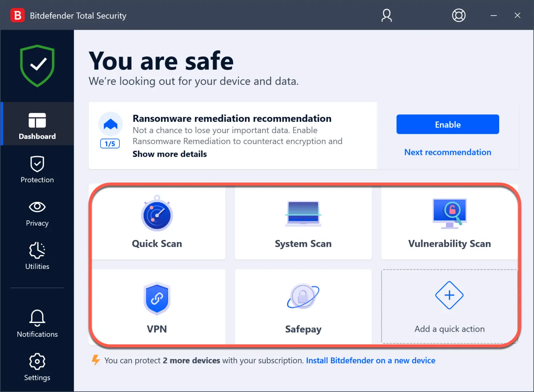Open the Help and Support lifebuoy icon
Screen dimensions: 534x392
[x=459, y=16]
